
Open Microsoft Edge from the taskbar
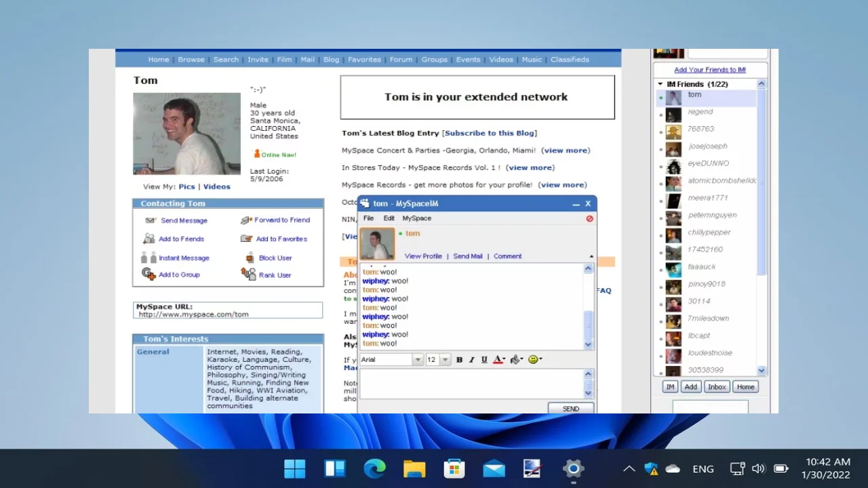[x=374, y=468]
